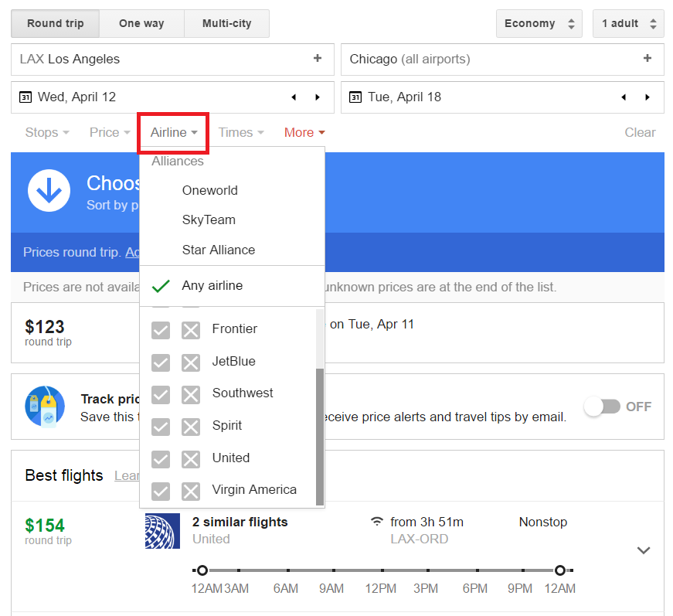Toggle the JetBlue include checkbox

pos(161,362)
